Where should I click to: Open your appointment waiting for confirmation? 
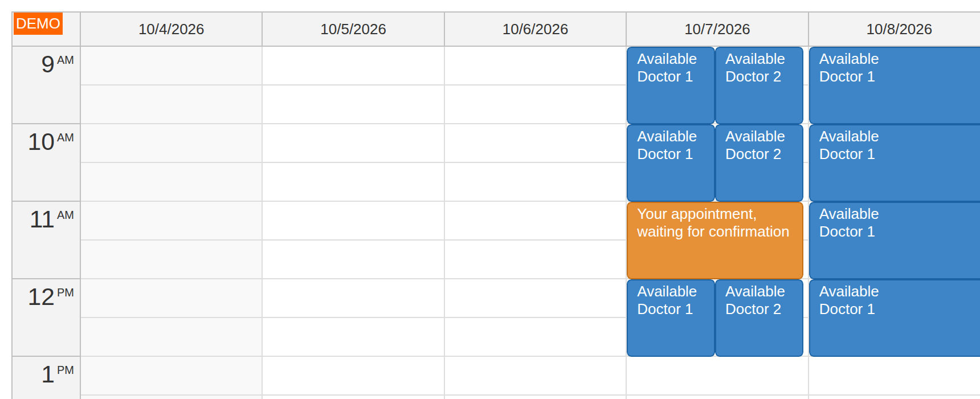(x=715, y=241)
